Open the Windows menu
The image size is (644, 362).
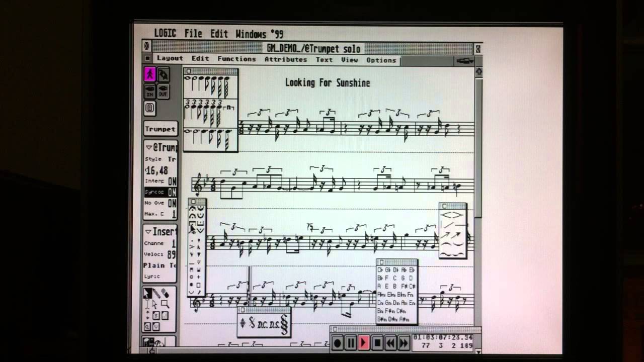click(x=251, y=34)
